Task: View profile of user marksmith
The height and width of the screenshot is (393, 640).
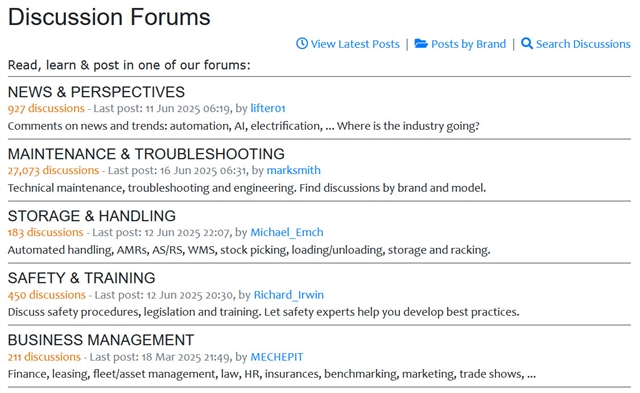Action: coord(293,170)
